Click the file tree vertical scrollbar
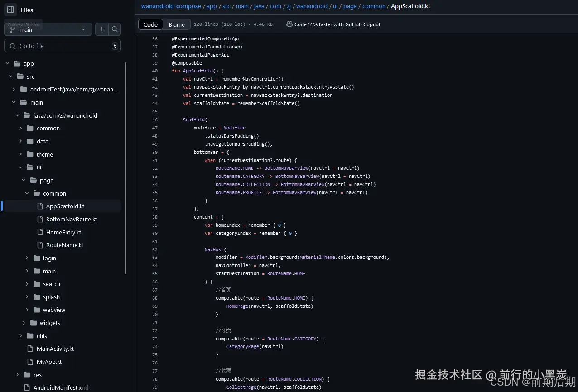Screen dimensions: 578x392 point(126,167)
